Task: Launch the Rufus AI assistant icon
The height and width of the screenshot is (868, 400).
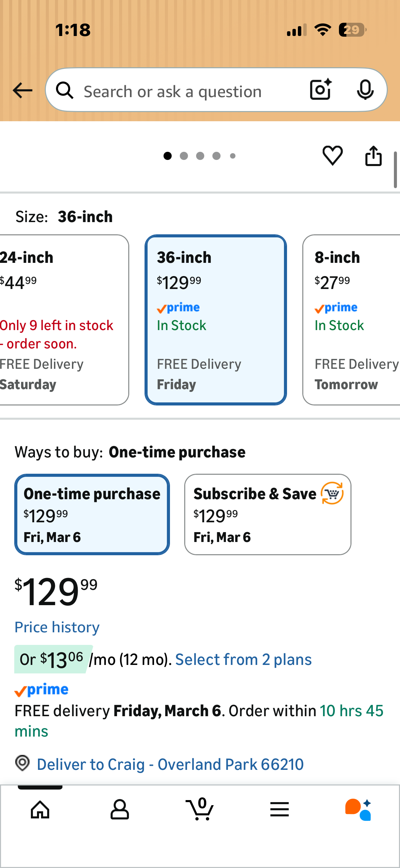Action: 358,810
